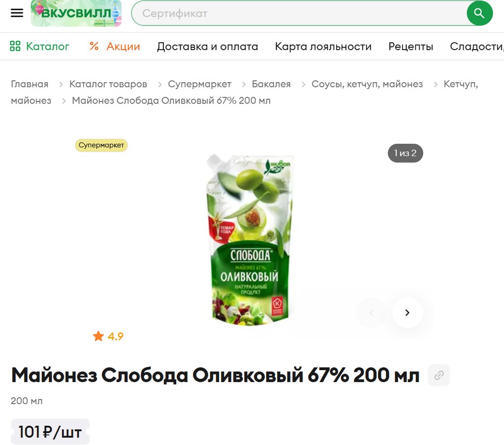This screenshot has width=504, height=445.
Task: Navigate to Бакалея breadcrumb
Action: 271,84
